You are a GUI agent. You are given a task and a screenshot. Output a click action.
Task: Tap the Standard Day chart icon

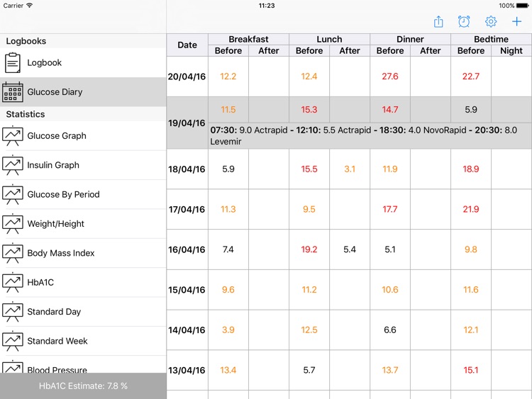pos(13,312)
